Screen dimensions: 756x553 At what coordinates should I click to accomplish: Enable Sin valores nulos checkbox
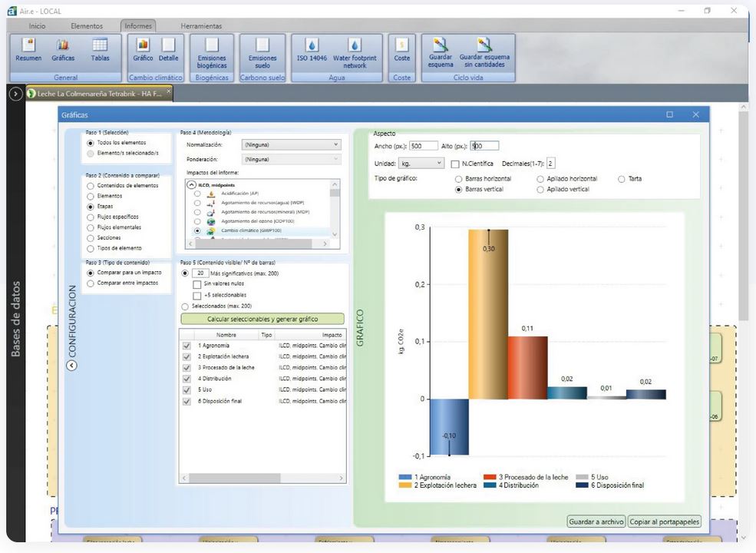point(196,285)
